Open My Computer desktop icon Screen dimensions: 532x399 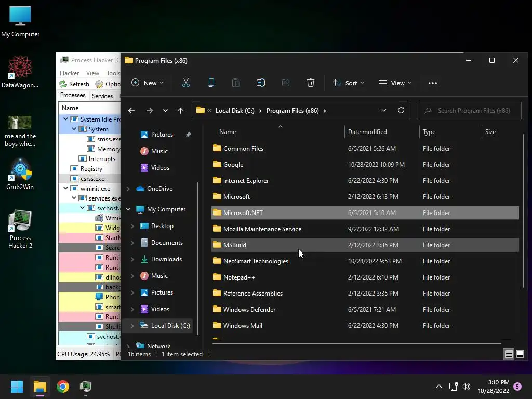tap(20, 21)
